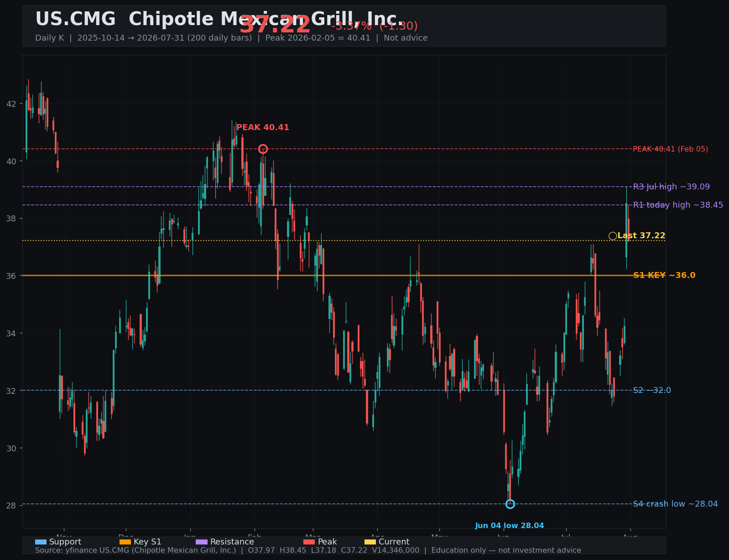Click the 'S1 KEY ~36.0' label
This screenshot has height=560, width=729.
point(665,275)
